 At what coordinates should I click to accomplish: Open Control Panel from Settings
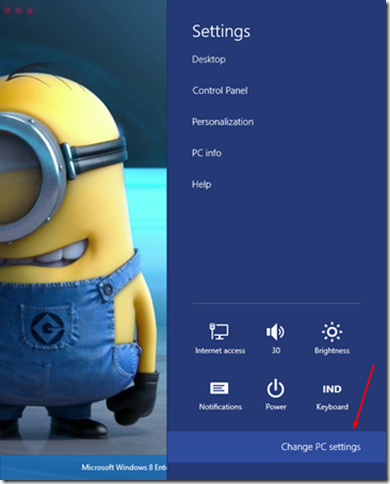220,90
